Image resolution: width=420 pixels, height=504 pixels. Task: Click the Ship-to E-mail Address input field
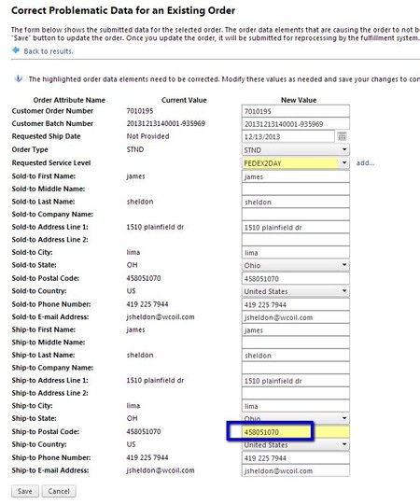[295, 470]
